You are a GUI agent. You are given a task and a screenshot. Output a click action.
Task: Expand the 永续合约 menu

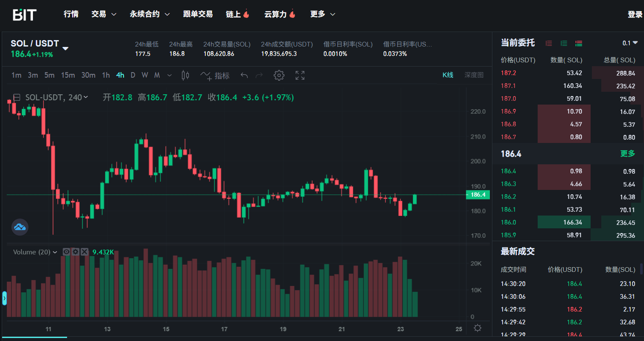coord(150,14)
